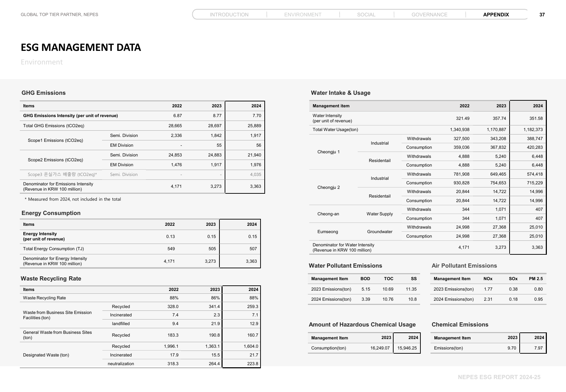Image resolution: width=566 pixels, height=392 pixels.
Task: Open the INTRODUCTION tab
Action: pos(229,15)
